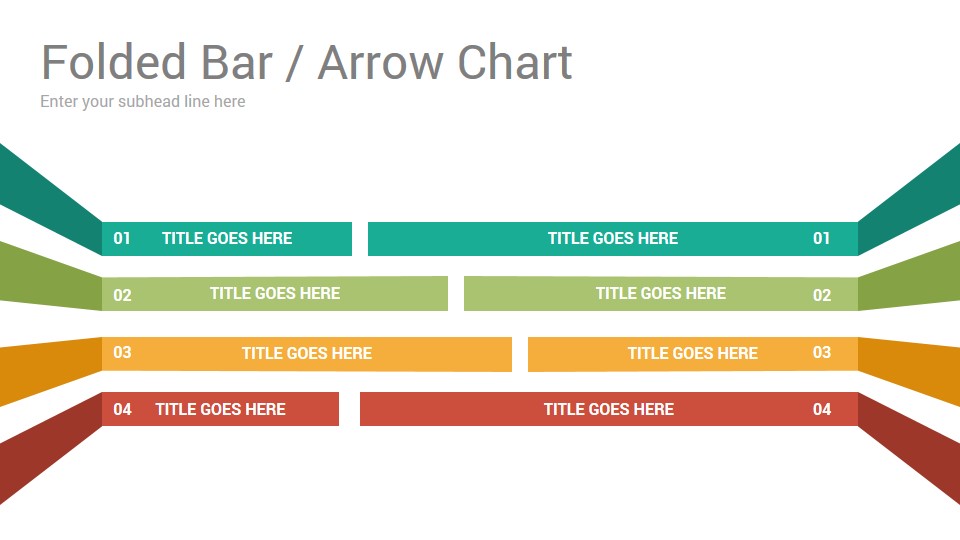Click the dark red folded arrow at left
960x540 pixels.
tap(51, 447)
